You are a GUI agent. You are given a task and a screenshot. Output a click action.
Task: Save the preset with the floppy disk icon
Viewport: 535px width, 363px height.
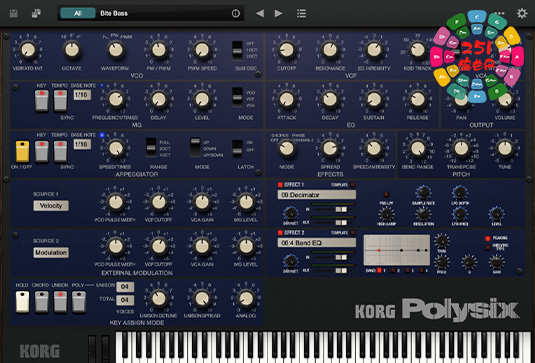[14, 13]
